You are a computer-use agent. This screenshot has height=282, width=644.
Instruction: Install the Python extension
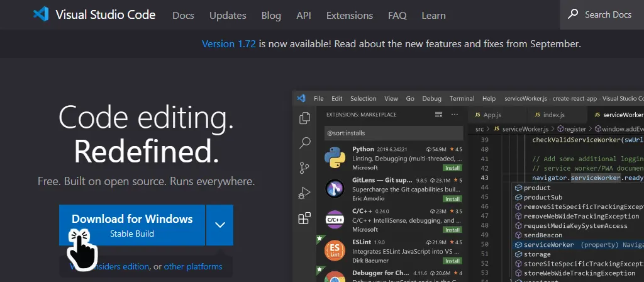pos(452,167)
